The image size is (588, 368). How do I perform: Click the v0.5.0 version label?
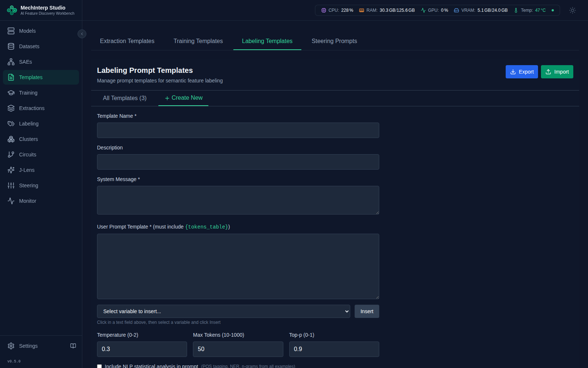(x=14, y=361)
